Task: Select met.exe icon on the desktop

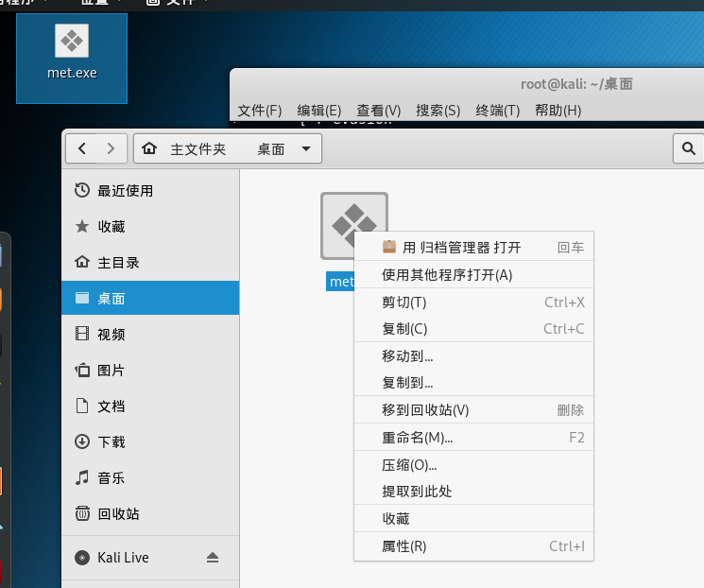Action: 72,42
